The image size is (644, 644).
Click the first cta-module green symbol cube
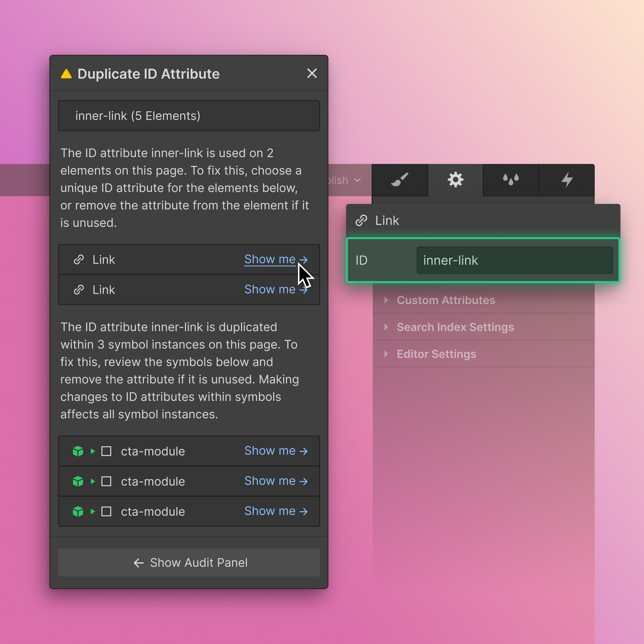(78, 451)
